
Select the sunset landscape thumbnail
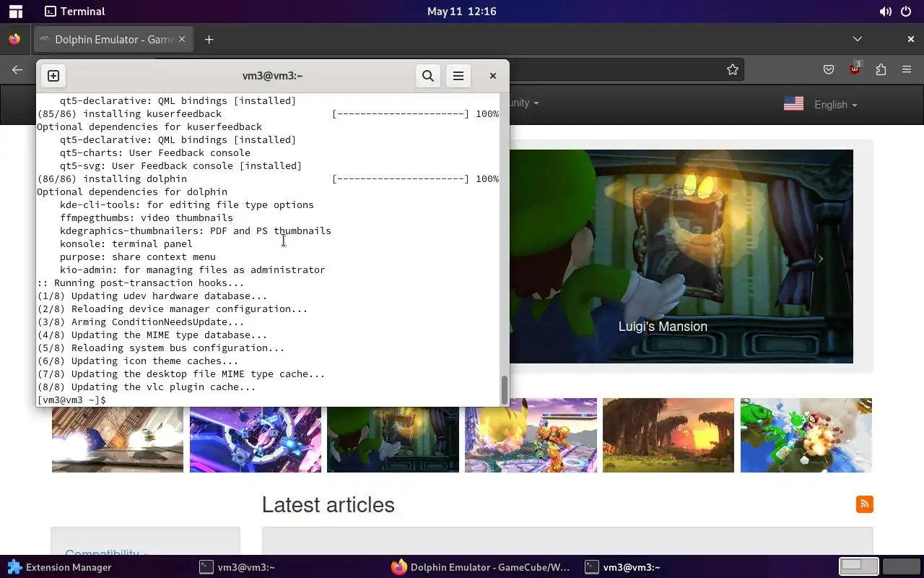(x=668, y=435)
